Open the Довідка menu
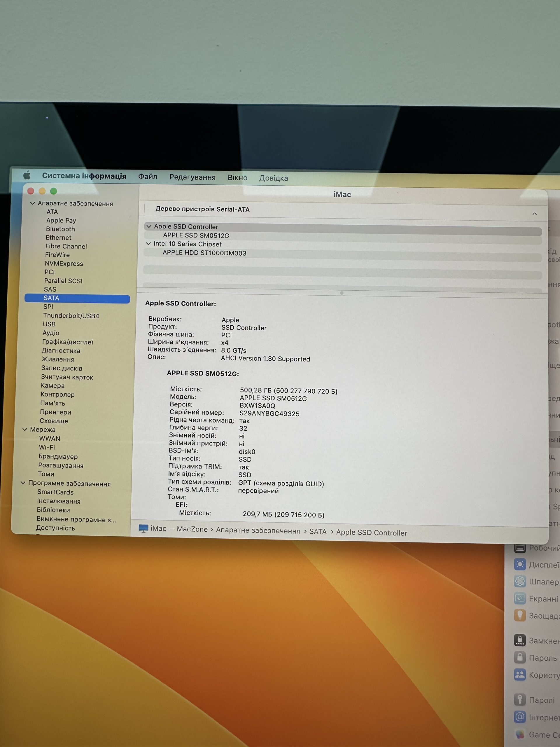560x747 pixels. (273, 178)
